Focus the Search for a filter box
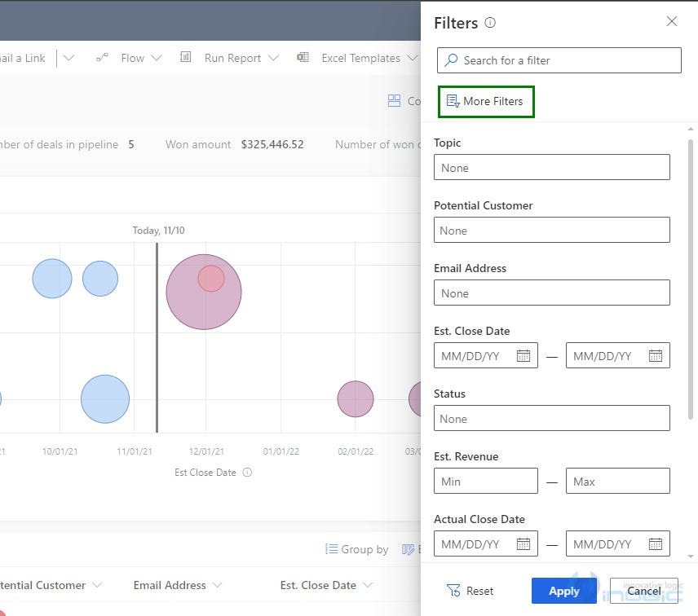Image resolution: width=698 pixels, height=616 pixels. click(559, 60)
